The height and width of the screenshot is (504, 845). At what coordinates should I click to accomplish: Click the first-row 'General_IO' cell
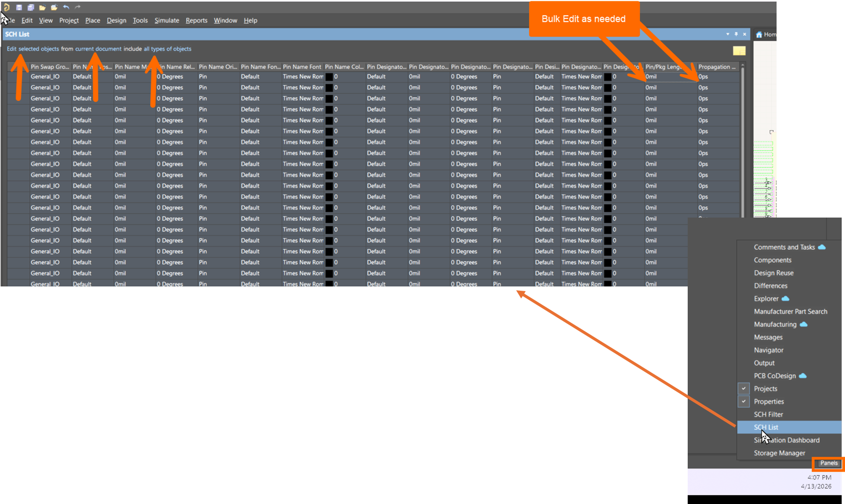50,76
